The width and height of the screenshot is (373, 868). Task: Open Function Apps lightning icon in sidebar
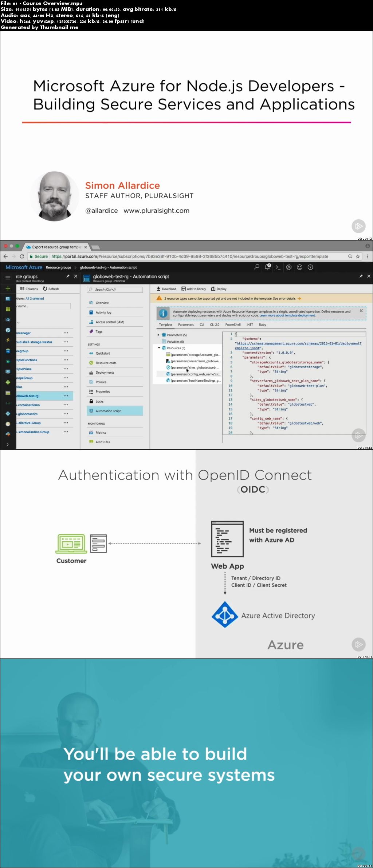[8, 341]
